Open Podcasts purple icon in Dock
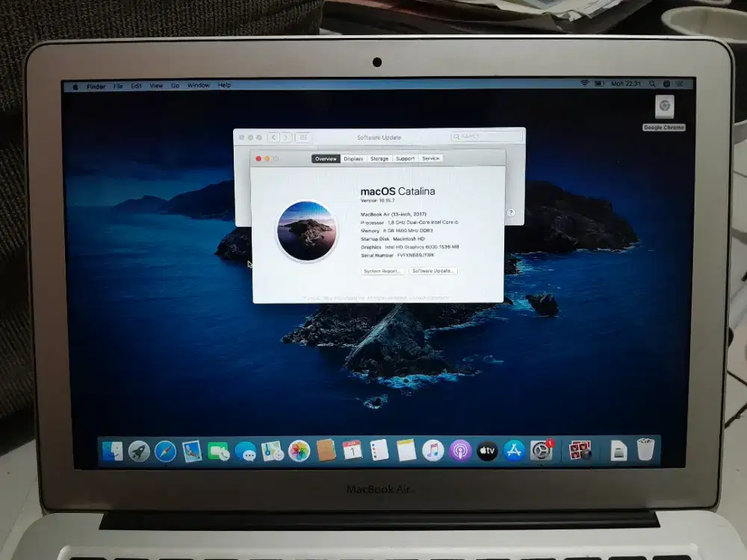This screenshot has width=747, height=560. pyautogui.click(x=460, y=450)
